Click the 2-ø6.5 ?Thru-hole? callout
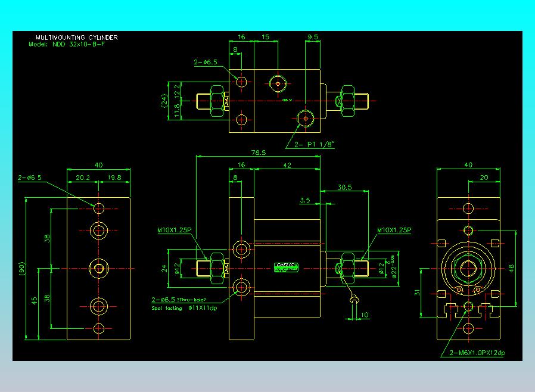 179,300
